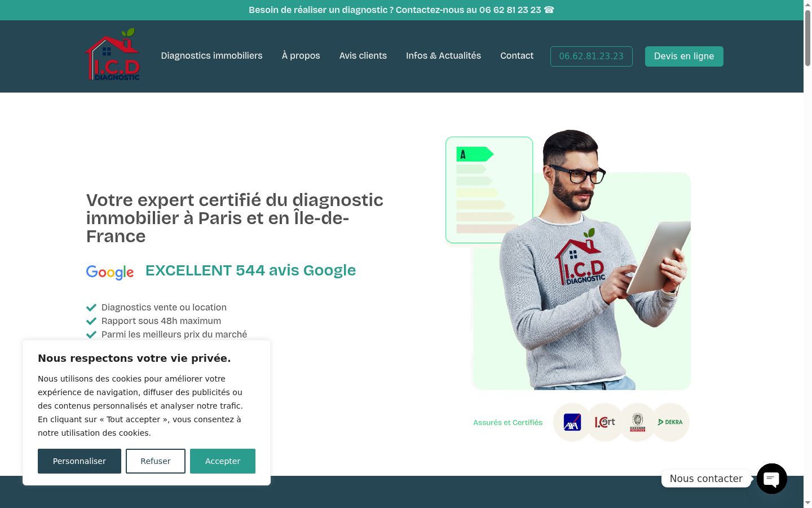
Task: Click the EXCELLENT 544 avis Google text
Action: point(250,270)
